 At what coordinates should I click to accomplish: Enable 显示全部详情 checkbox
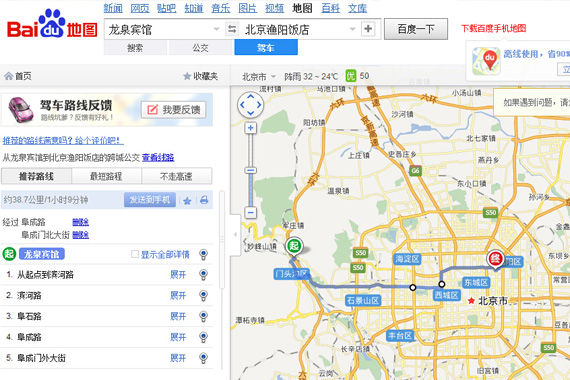(135, 254)
